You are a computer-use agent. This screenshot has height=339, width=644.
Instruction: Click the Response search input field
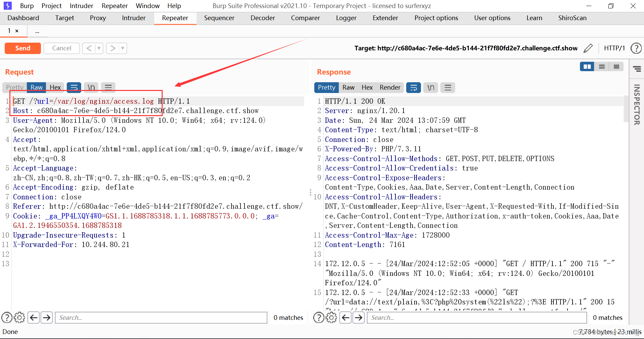(x=477, y=318)
